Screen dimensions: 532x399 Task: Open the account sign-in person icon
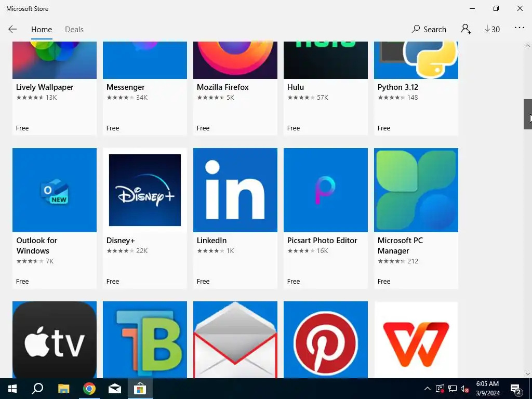coord(466,29)
